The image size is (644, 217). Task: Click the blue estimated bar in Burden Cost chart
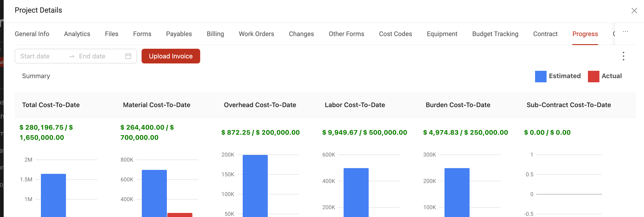457,192
